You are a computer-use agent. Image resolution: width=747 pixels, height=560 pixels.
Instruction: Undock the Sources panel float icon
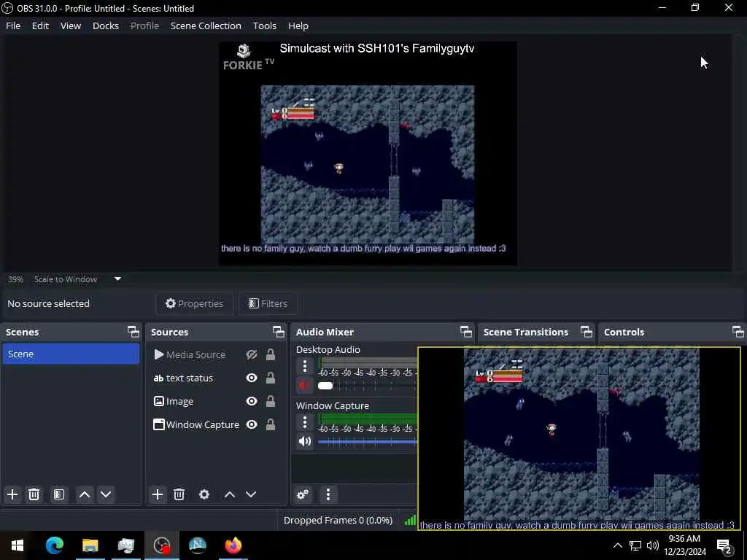point(279,332)
